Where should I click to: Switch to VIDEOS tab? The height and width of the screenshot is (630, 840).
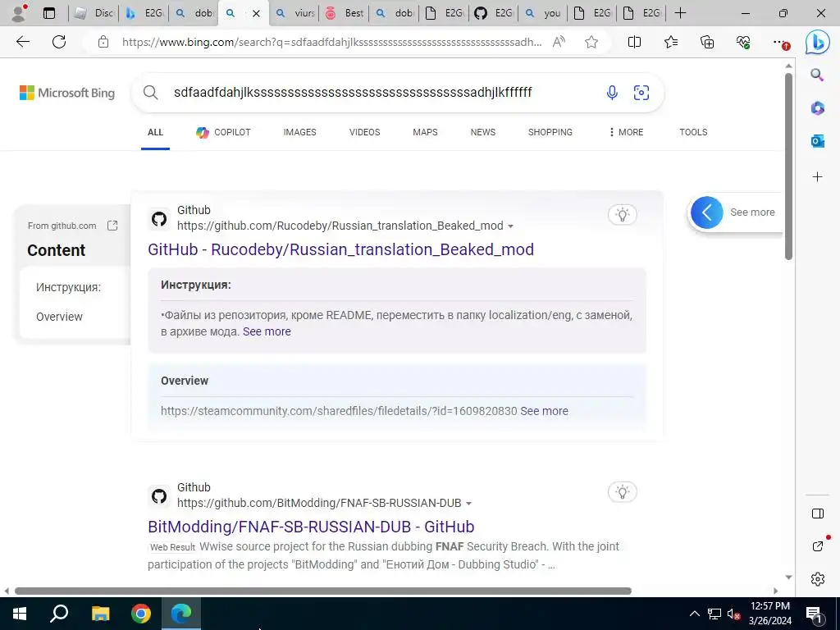tap(364, 132)
